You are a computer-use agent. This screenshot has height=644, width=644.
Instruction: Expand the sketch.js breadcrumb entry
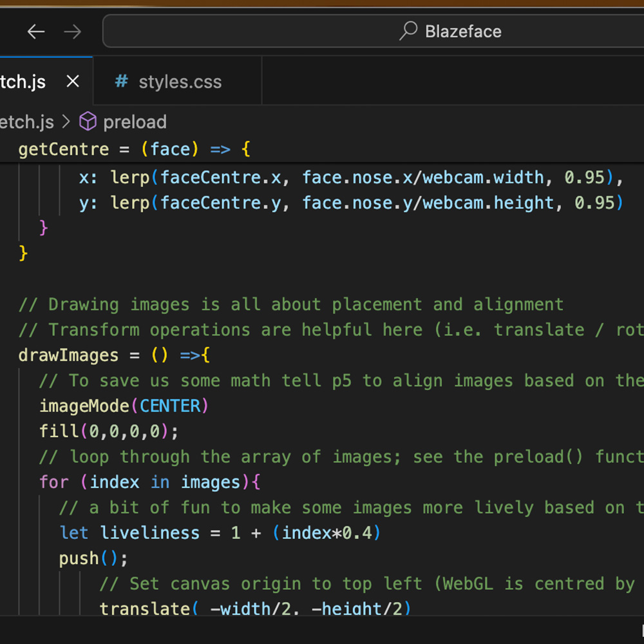click(x=26, y=122)
